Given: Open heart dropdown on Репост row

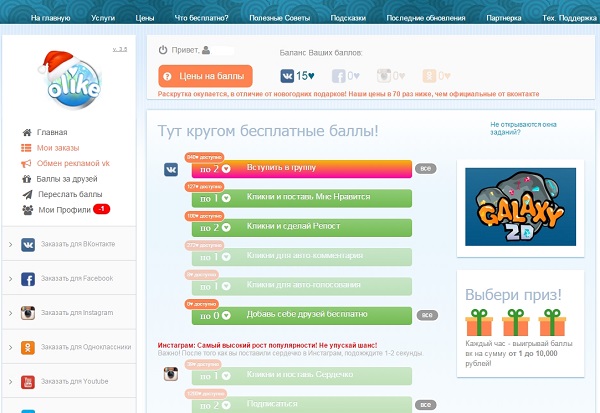Looking at the screenshot, I should click(x=226, y=227).
